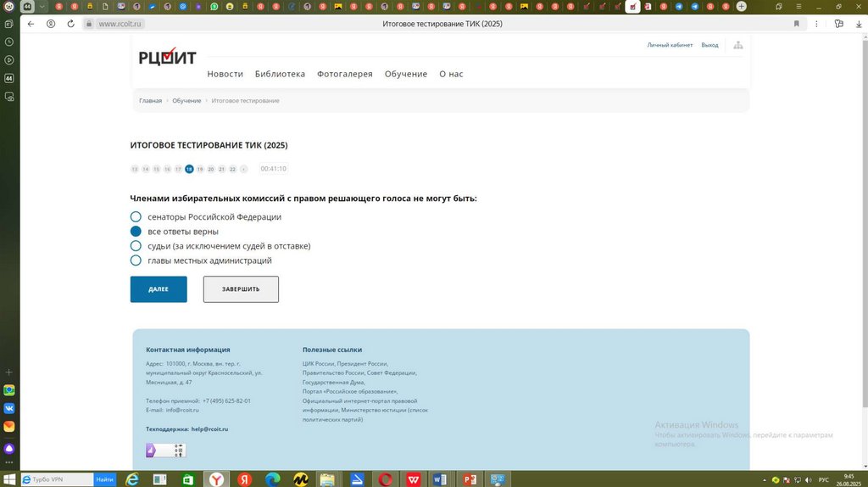Screen dimensions: 868x487
Task: Open WPS Office from taskbar
Action: [x=414, y=479]
